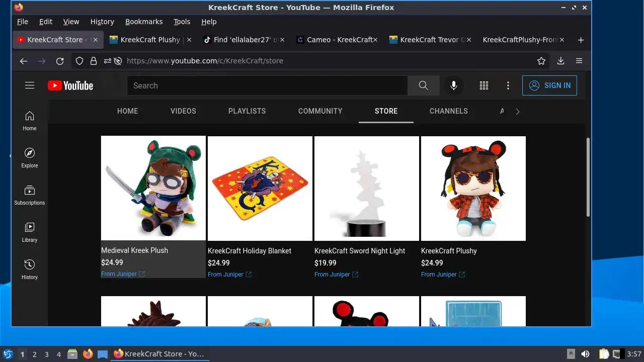The height and width of the screenshot is (362, 644).
Task: Close the KreekCraft Store tab
Action: (96, 40)
